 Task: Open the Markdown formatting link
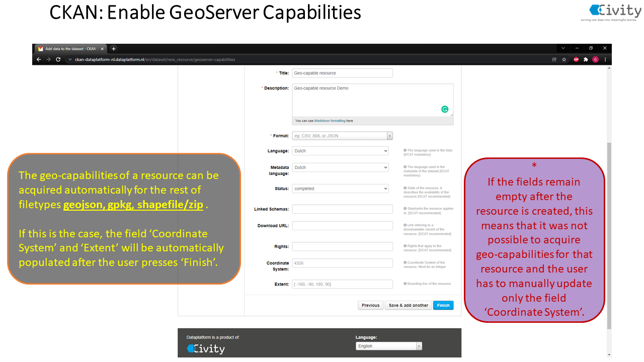[x=330, y=121]
